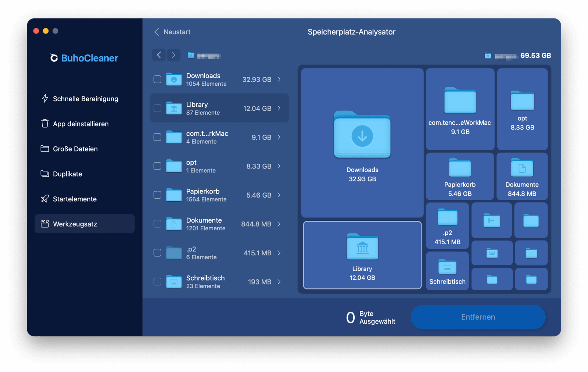Click the Downloads folder icon in list
Viewport: 588px width, 372px height.
(x=174, y=79)
